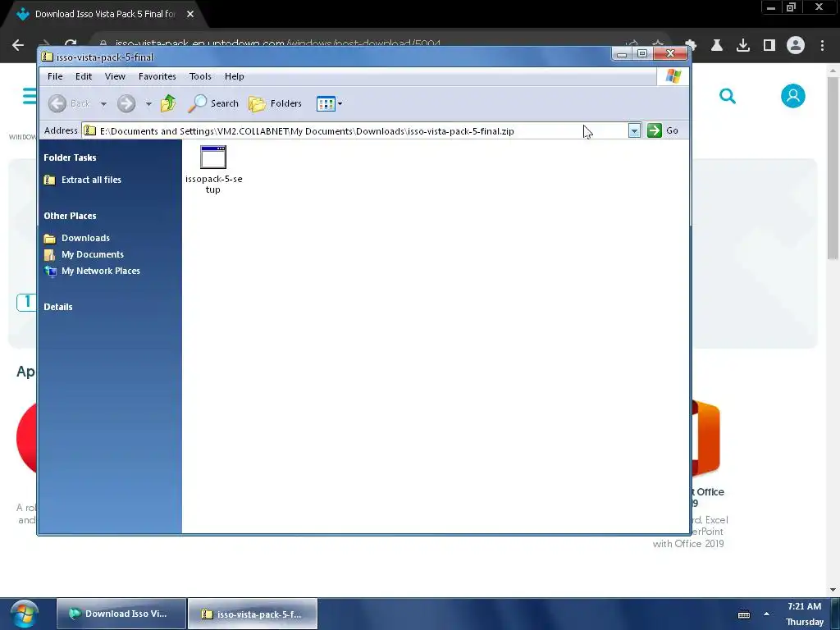This screenshot has width=840, height=630.
Task: Open the View menu
Action: point(115,76)
